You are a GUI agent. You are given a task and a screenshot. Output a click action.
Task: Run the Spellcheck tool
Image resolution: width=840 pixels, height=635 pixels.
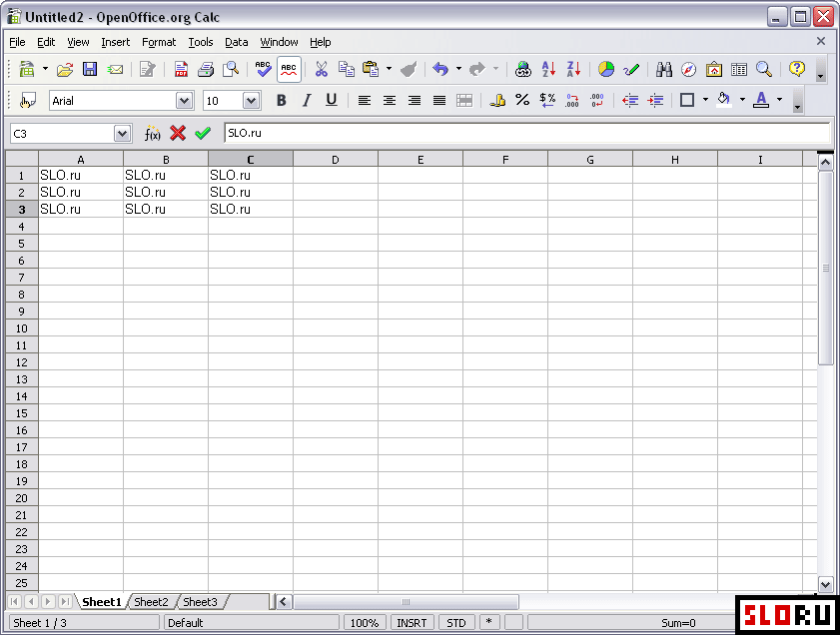263,69
